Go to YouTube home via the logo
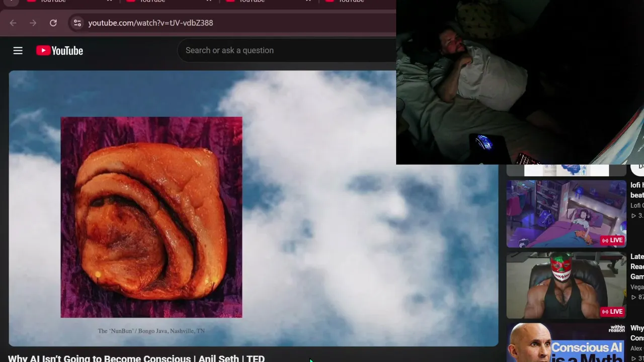The image size is (644, 362). [x=59, y=50]
